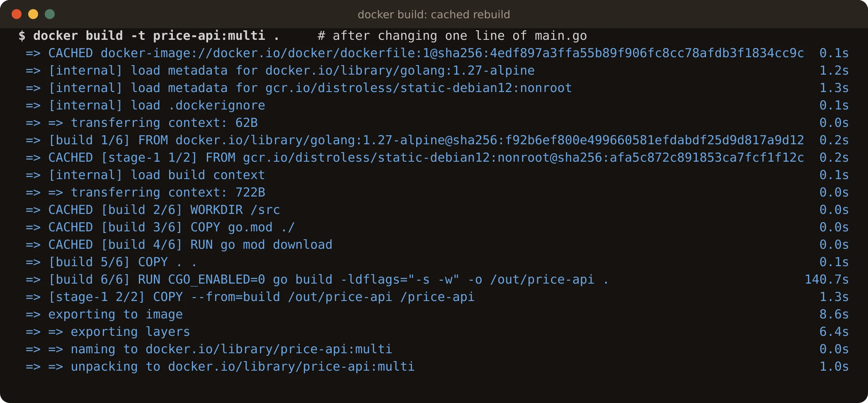Click the comment "# after changing one line of main.go"
The image size is (868, 403).
pos(452,36)
